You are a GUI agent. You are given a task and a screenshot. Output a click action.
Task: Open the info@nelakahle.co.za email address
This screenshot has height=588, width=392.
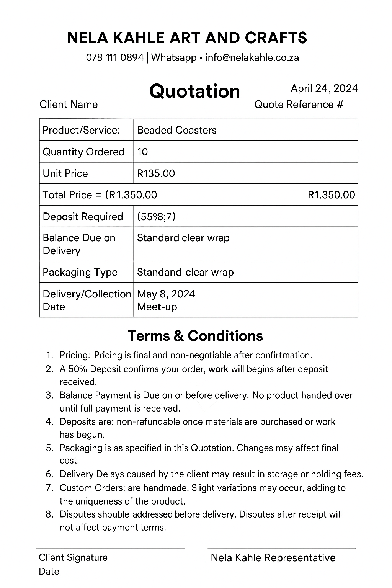tap(252, 58)
